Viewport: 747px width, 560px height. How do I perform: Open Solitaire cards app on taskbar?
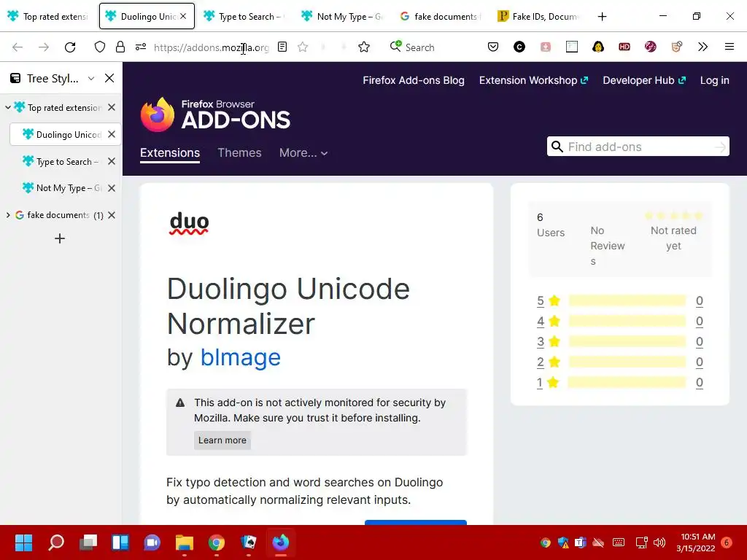point(249,542)
